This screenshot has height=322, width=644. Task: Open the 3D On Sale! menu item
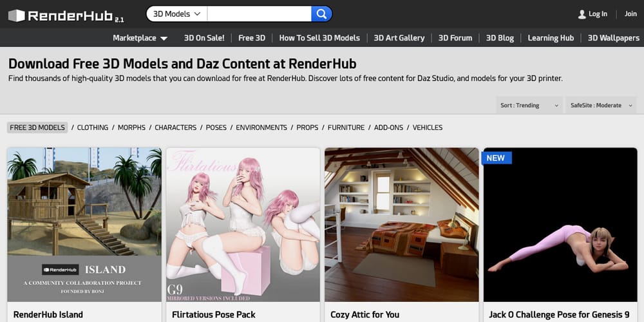[x=204, y=38]
